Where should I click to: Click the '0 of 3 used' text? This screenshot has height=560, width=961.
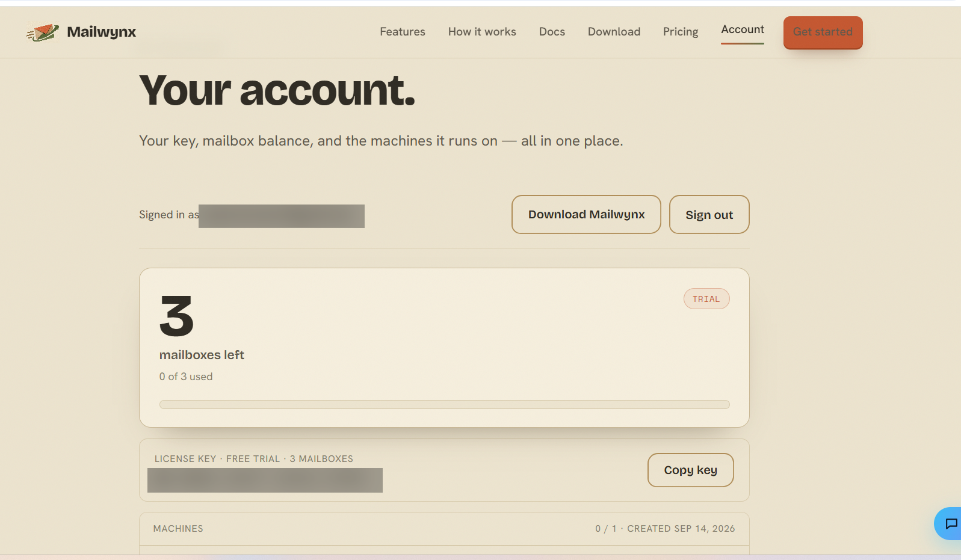[x=186, y=377]
